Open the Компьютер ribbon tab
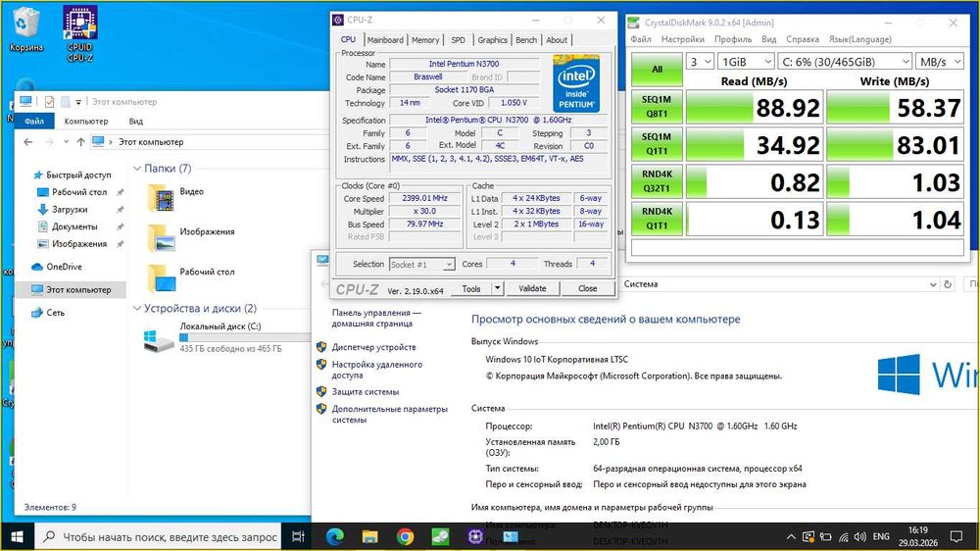Viewport: 980px width, 551px height. click(86, 121)
